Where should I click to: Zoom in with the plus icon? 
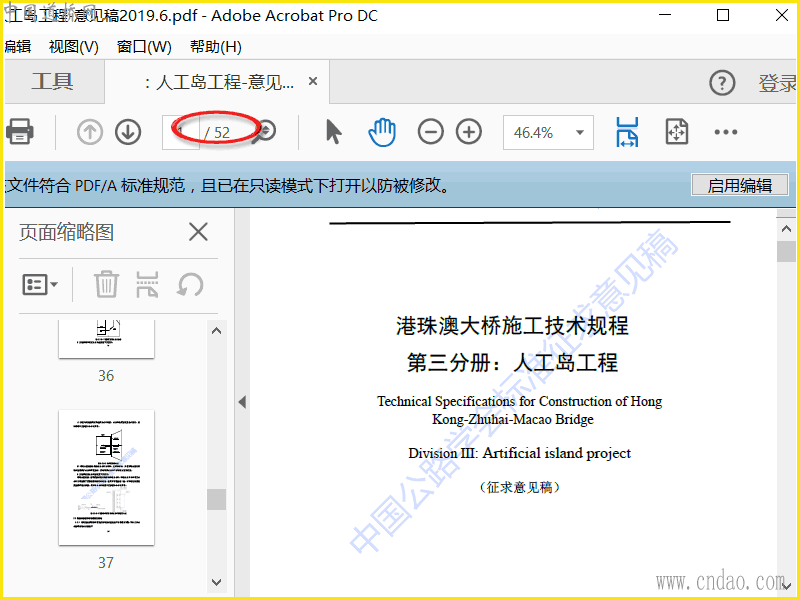click(x=469, y=132)
